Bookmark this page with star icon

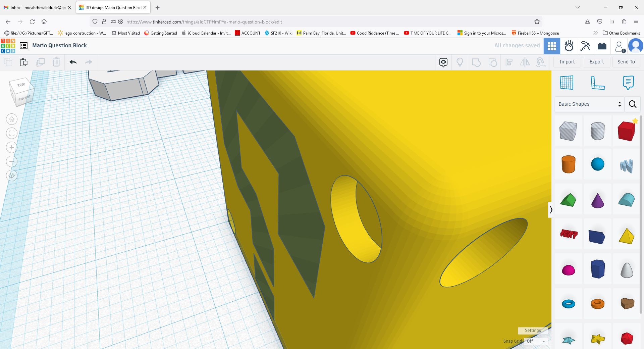tap(537, 22)
